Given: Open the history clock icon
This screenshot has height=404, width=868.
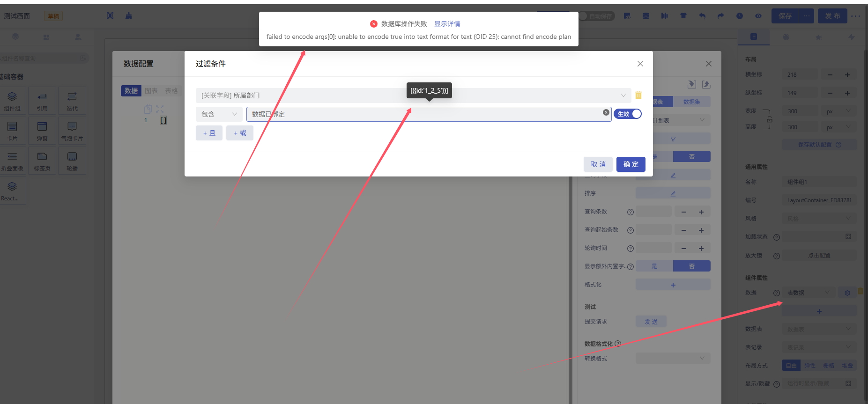Looking at the screenshot, I should [x=740, y=16].
